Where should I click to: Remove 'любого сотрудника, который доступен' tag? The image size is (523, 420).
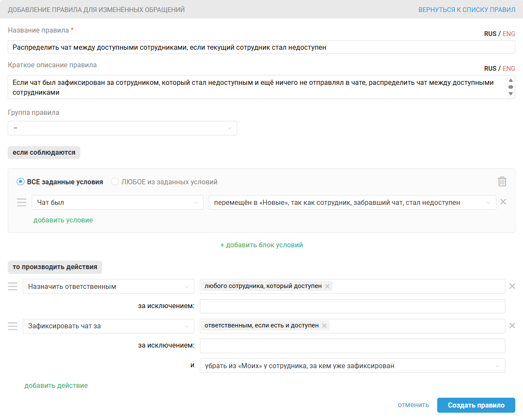[327, 286]
